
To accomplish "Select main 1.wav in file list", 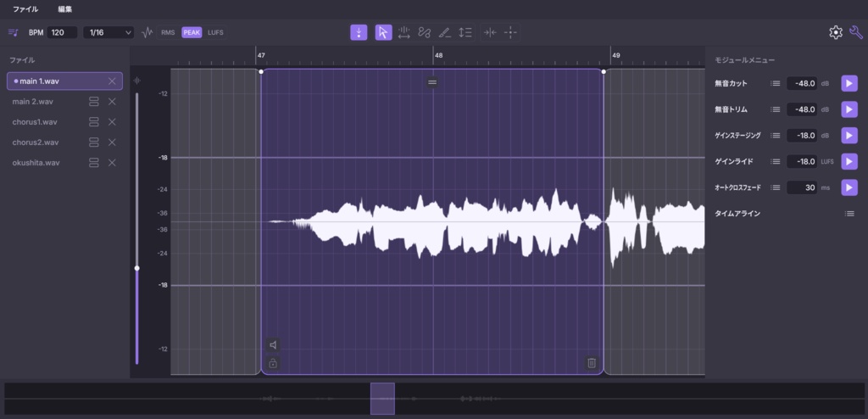I will 64,81.
